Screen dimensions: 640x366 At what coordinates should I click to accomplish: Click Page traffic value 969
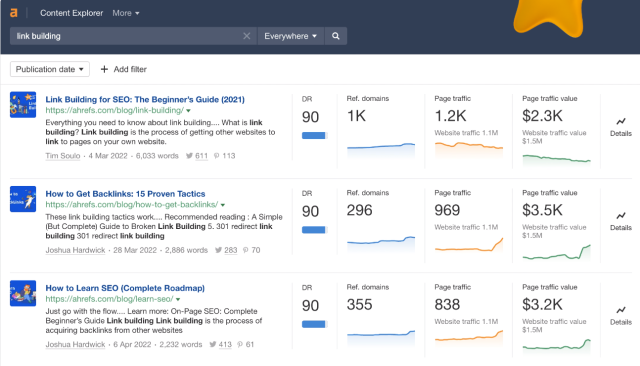pos(447,211)
